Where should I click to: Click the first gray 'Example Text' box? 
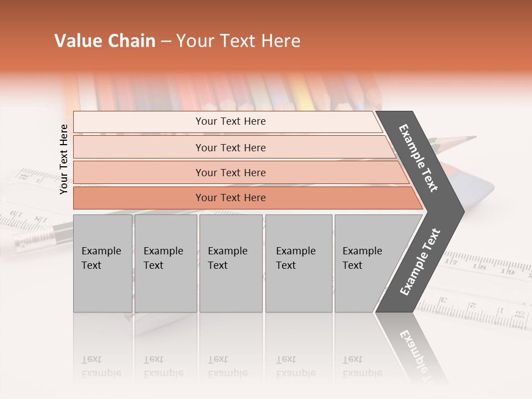[x=103, y=263]
